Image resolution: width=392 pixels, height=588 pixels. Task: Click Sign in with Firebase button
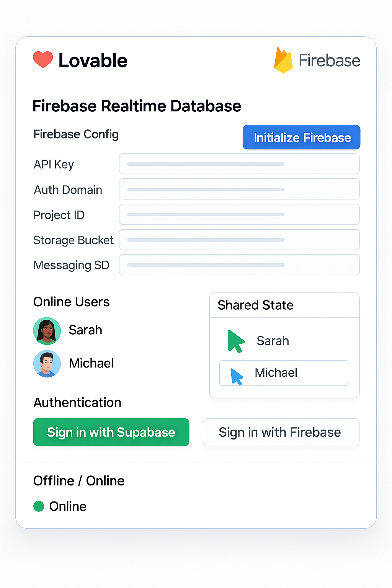(281, 432)
